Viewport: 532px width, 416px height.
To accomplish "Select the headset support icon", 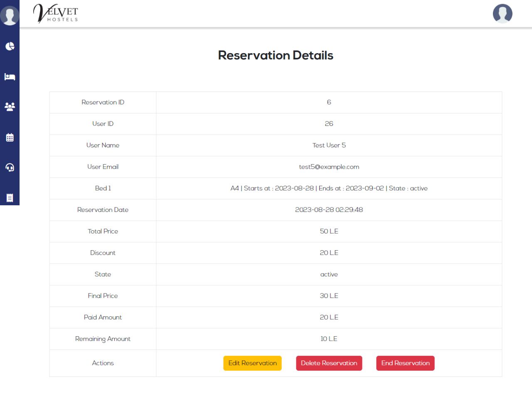I will pos(10,167).
